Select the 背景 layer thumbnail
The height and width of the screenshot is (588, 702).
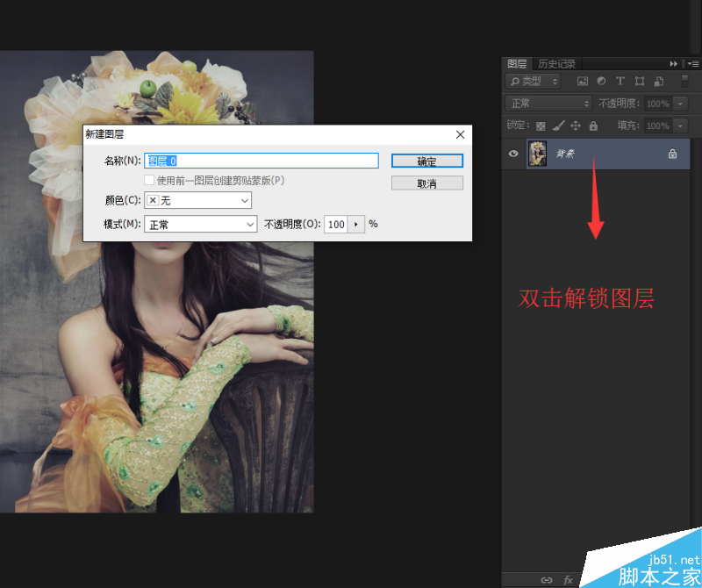coord(537,154)
